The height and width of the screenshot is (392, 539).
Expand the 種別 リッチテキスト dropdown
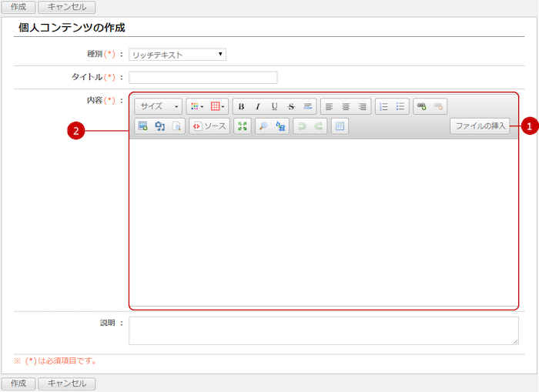(177, 55)
